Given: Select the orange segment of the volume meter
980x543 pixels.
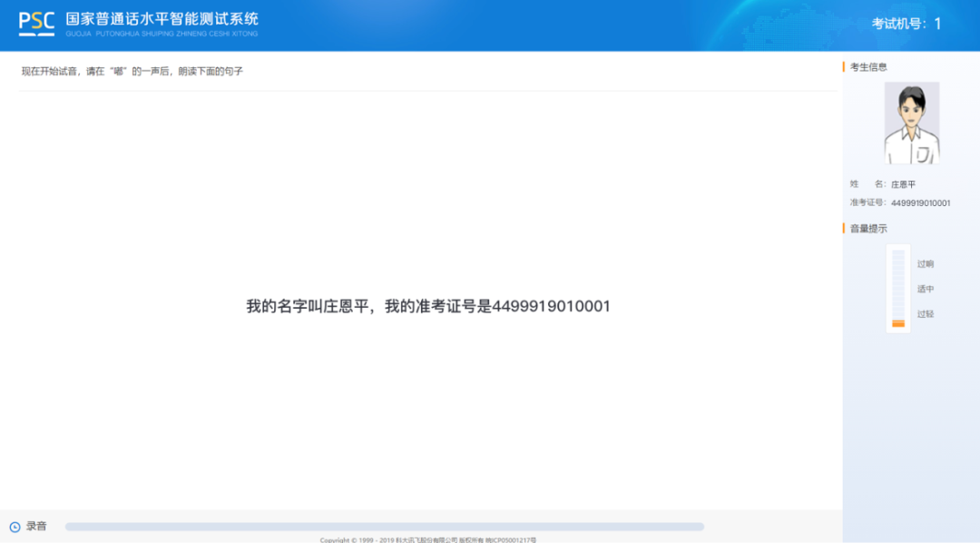Looking at the screenshot, I should click(897, 321).
